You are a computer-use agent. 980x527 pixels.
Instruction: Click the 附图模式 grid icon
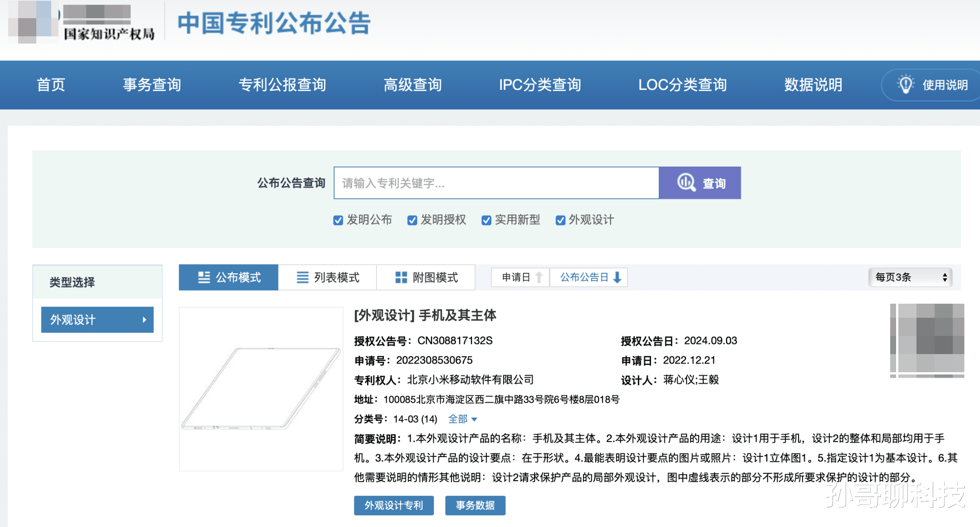[401, 277]
